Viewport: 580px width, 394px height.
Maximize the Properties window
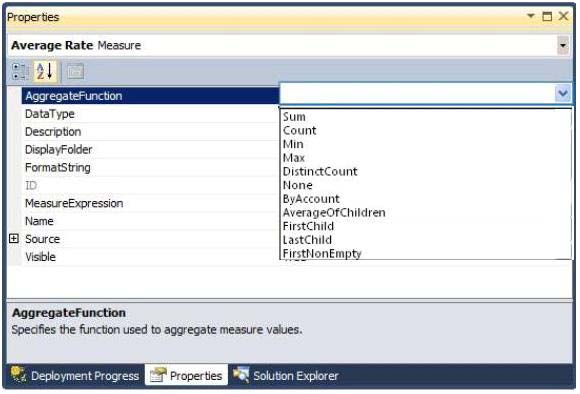547,16
